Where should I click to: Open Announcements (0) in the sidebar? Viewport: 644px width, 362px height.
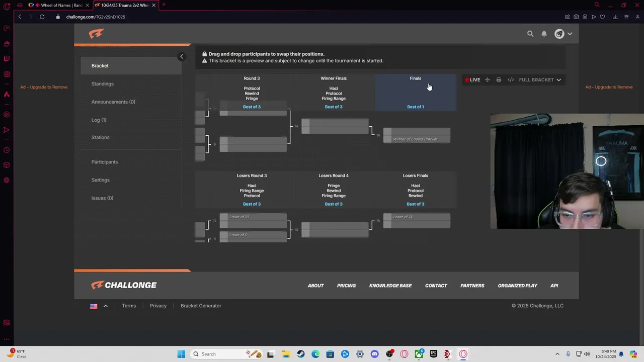(113, 102)
